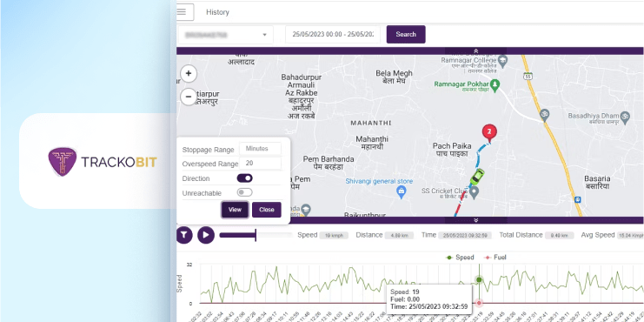The height and width of the screenshot is (322, 644).
Task: Click the playback progress slider
Action: point(256,235)
